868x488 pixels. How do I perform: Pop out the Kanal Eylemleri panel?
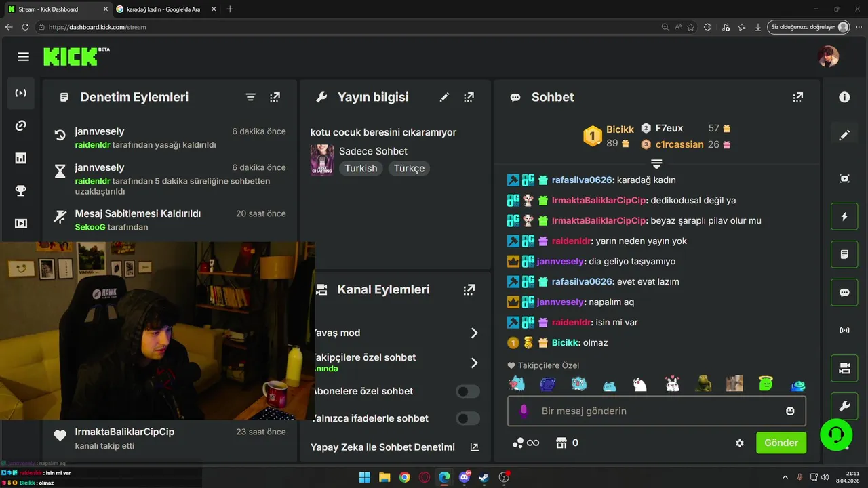pyautogui.click(x=469, y=289)
